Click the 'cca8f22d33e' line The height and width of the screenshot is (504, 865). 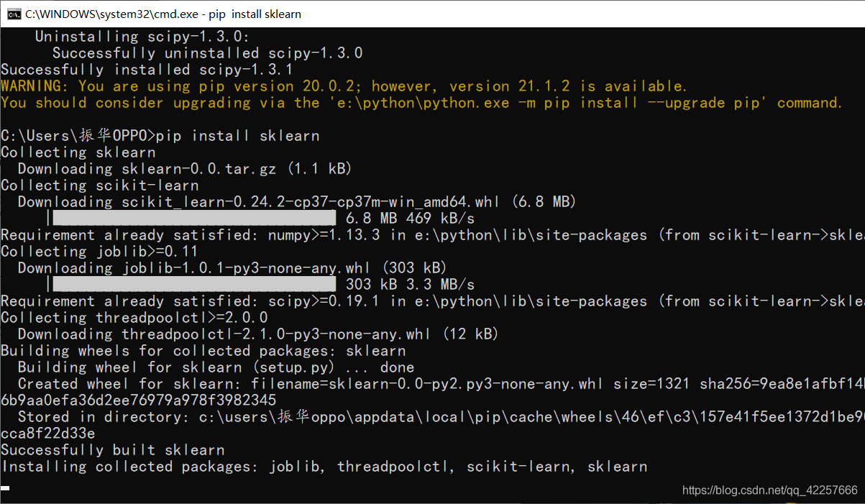click(x=47, y=434)
